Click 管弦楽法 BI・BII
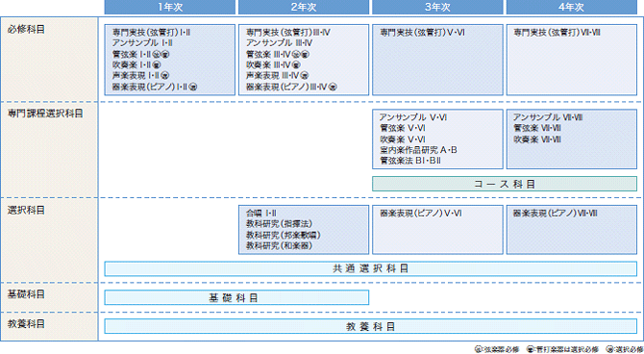Image resolution: width=644 pixels, height=354 pixels. pyautogui.click(x=410, y=161)
